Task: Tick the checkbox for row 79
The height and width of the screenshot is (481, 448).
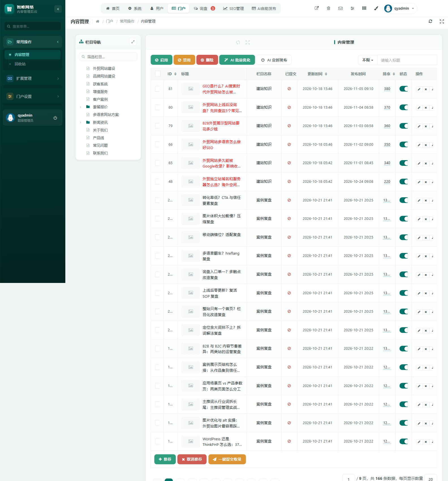Action: [157, 126]
